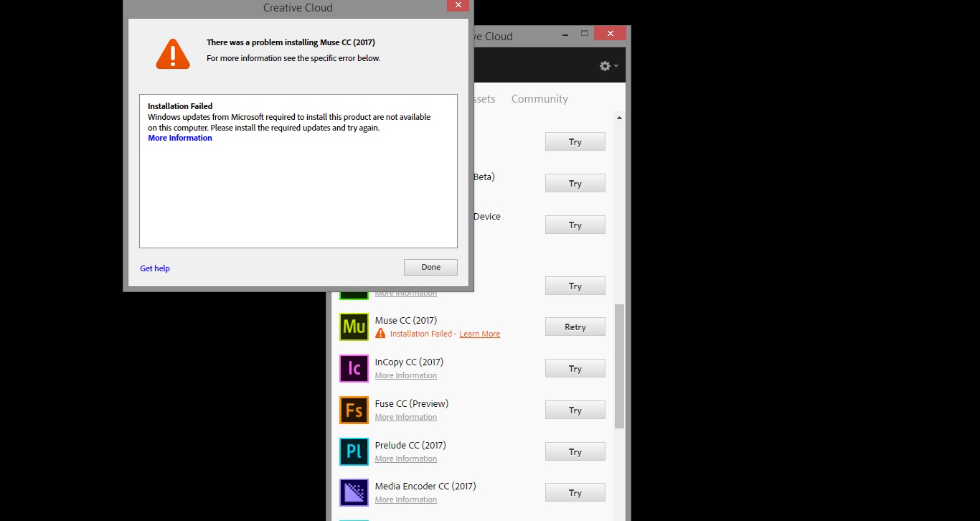Image resolution: width=980 pixels, height=521 pixels.
Task: Click the apps list vertical scrollbar thumb
Action: (x=619, y=366)
